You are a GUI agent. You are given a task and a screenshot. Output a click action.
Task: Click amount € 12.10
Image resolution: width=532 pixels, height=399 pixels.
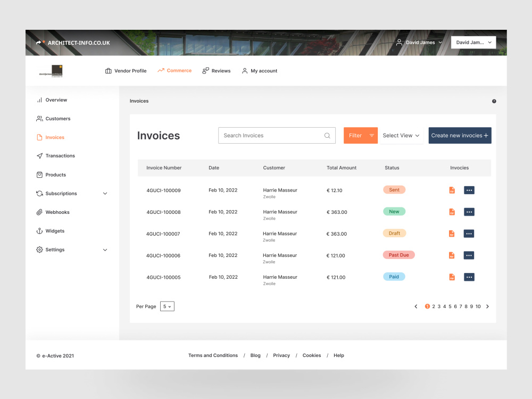334,190
